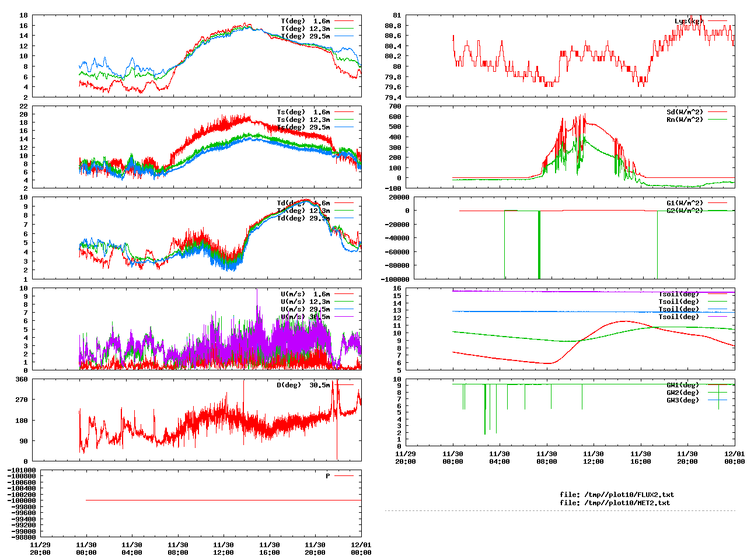Image resolution: width=747 pixels, height=560 pixels.
Task: Click the 'T(deg) 1.6m' legend label
Action: click(x=305, y=21)
